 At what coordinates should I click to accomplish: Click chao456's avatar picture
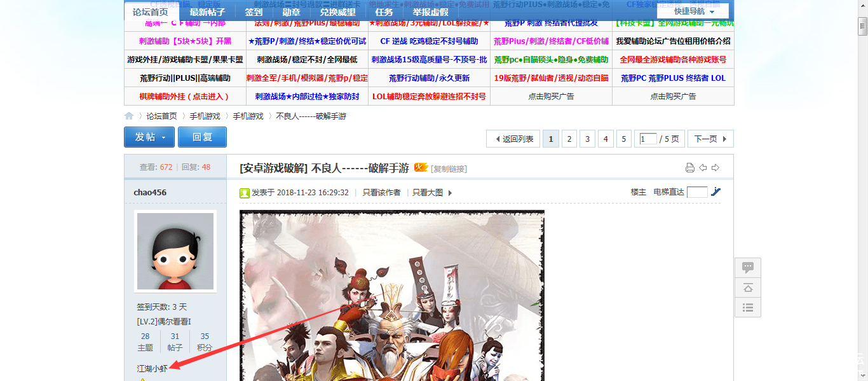(x=175, y=251)
